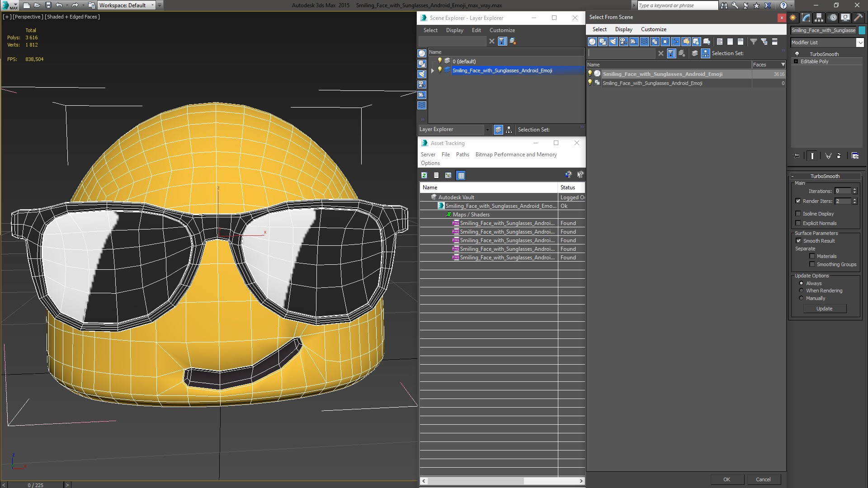Open the Display command panel tab
The image size is (868, 488).
[x=845, y=18]
